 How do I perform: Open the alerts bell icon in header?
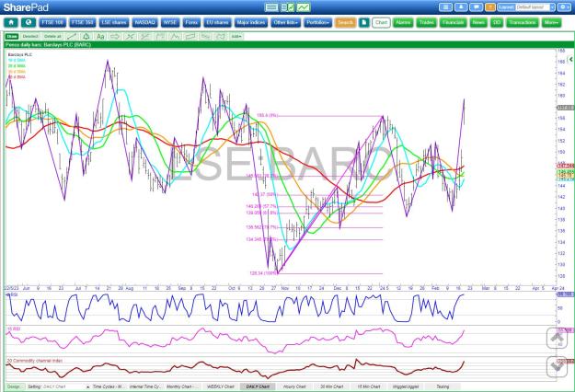[461, 7]
